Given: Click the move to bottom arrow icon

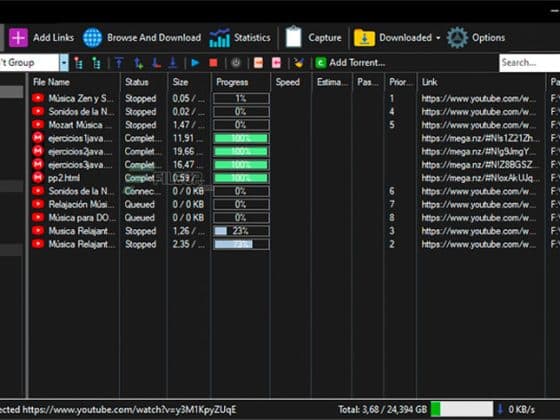Looking at the screenshot, I should tap(173, 63).
